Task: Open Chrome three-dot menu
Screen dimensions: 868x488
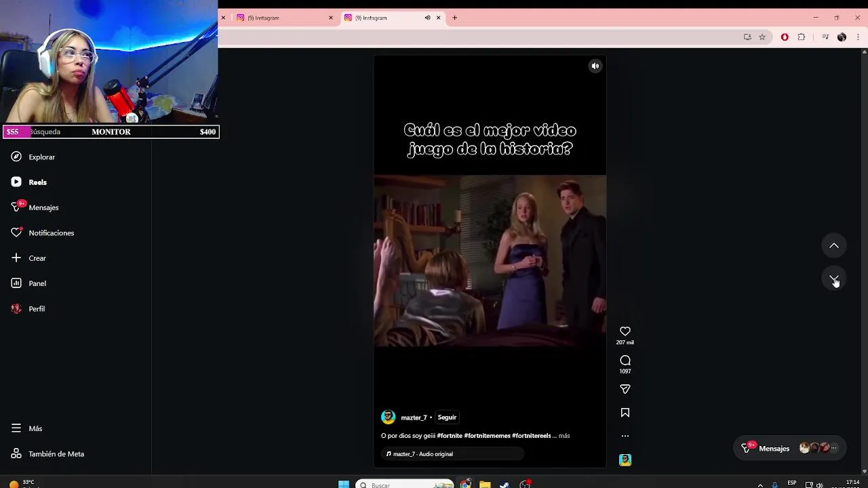Action: click(x=858, y=37)
